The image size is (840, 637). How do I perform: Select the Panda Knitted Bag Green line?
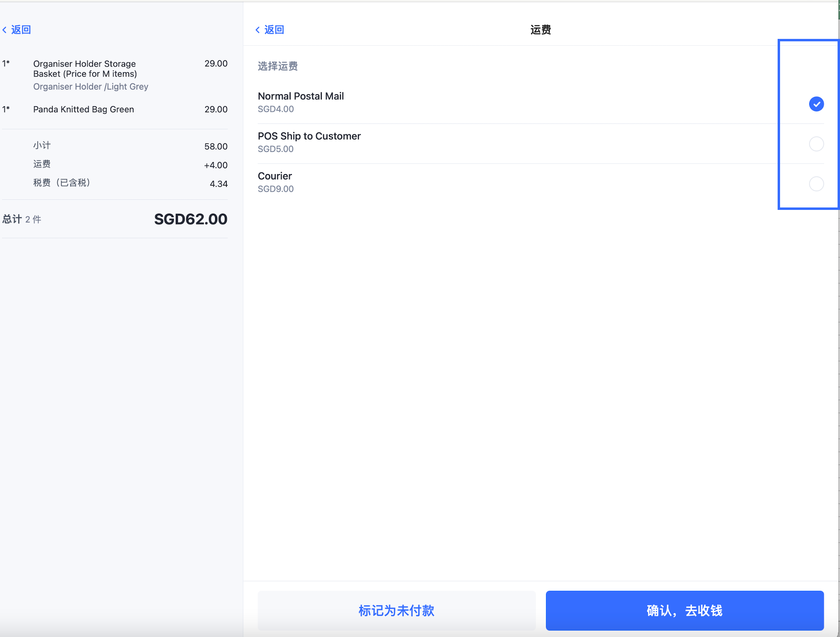[115, 109]
